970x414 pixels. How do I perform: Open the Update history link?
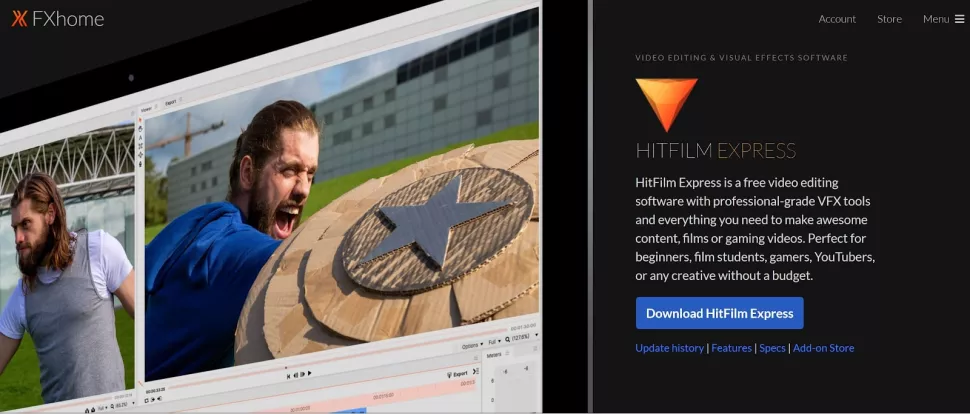point(669,348)
